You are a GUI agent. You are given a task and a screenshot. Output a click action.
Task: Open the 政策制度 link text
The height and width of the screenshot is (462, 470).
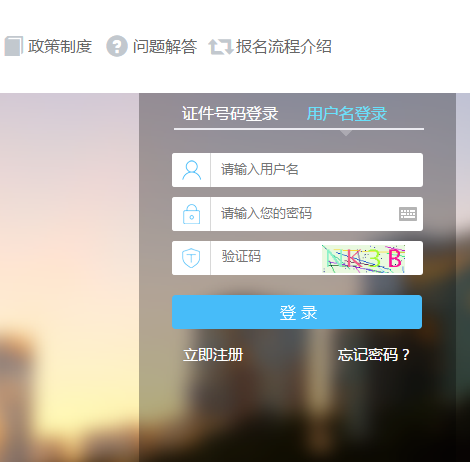[x=60, y=46]
